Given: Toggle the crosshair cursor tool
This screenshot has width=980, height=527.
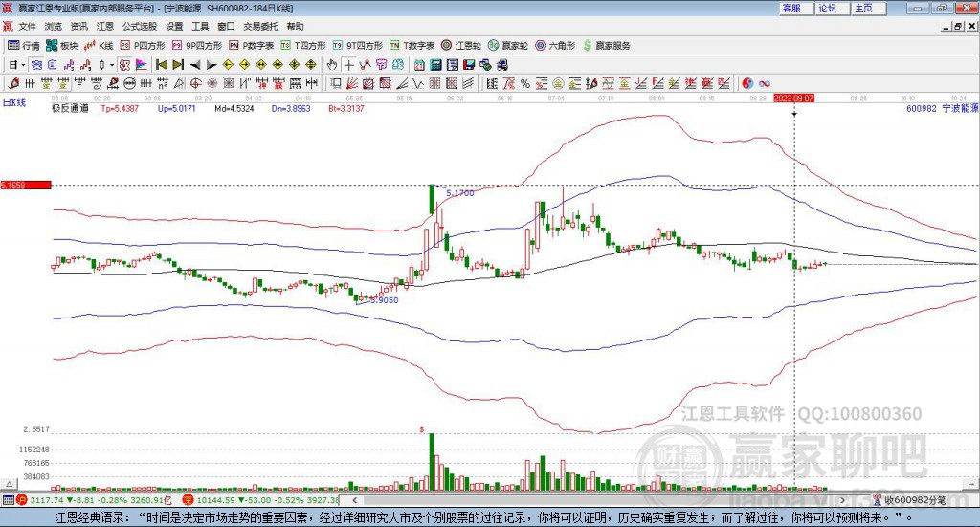Looking at the screenshot, I should click(x=348, y=65).
